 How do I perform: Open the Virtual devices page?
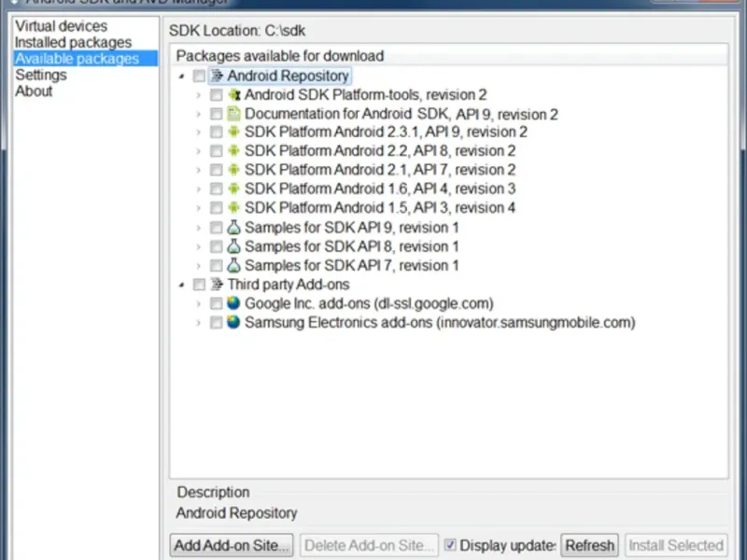point(61,26)
